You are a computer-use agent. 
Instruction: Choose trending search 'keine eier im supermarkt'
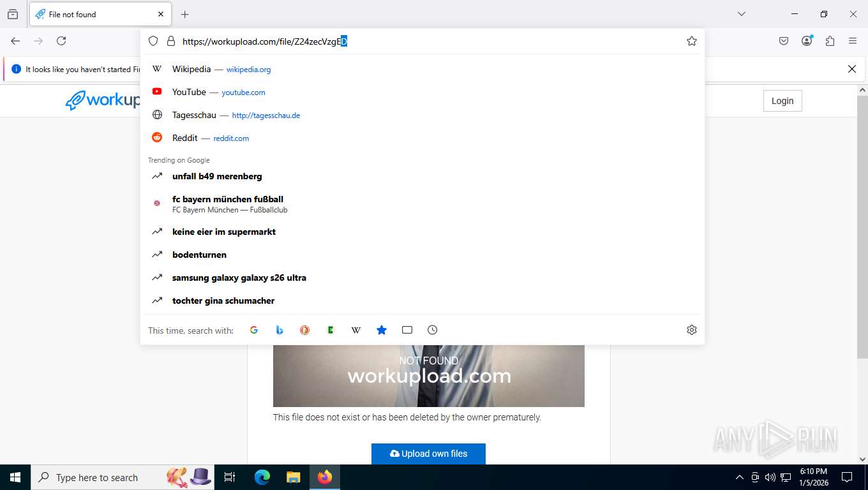[x=423, y=232]
